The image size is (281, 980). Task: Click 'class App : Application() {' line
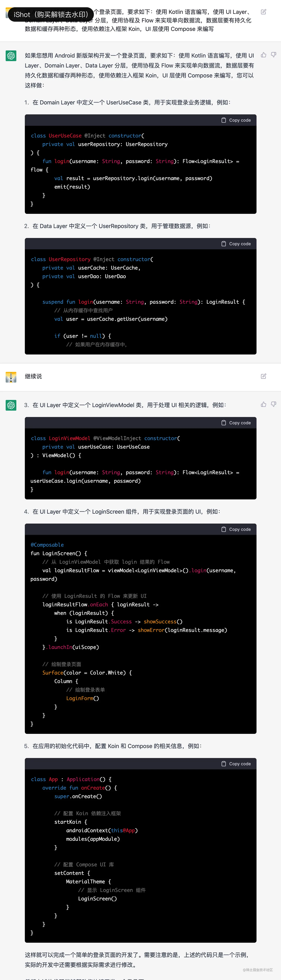click(x=71, y=779)
